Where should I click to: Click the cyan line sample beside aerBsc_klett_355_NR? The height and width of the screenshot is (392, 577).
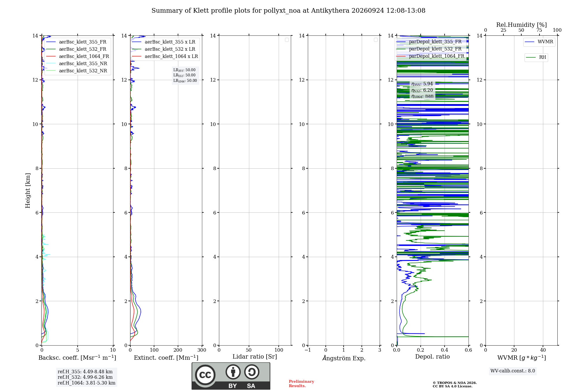coord(51,64)
